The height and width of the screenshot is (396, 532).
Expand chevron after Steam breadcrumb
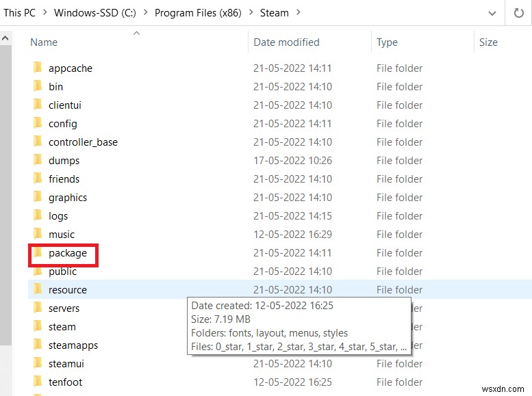299,12
